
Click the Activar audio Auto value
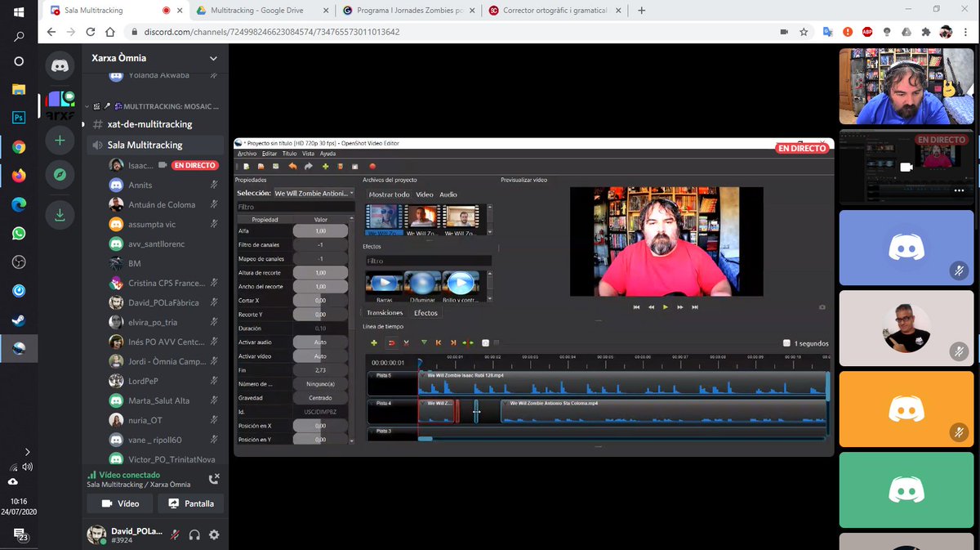[320, 342]
